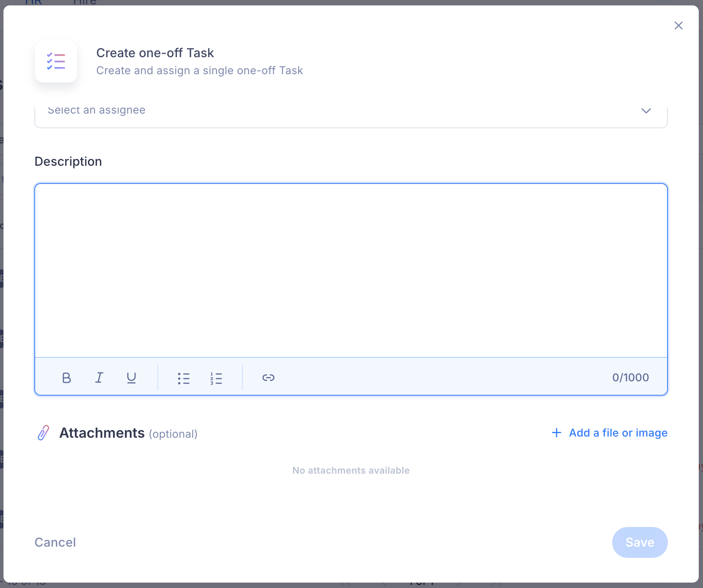Image resolution: width=703 pixels, height=588 pixels.
Task: Insert a hyperlink into the description
Action: tap(268, 377)
